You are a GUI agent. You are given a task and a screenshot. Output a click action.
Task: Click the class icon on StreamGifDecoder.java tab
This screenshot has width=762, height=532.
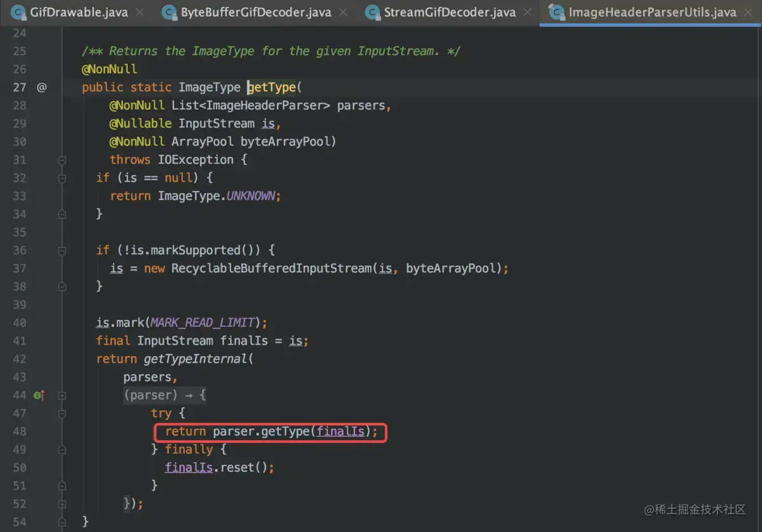pos(372,12)
